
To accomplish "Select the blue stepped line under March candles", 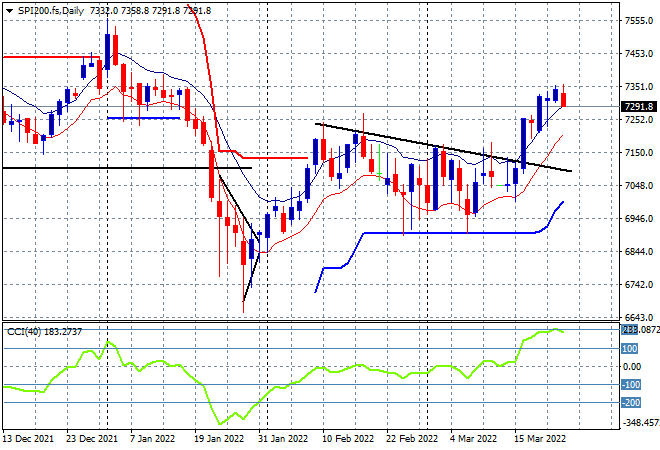I will (x=450, y=233).
